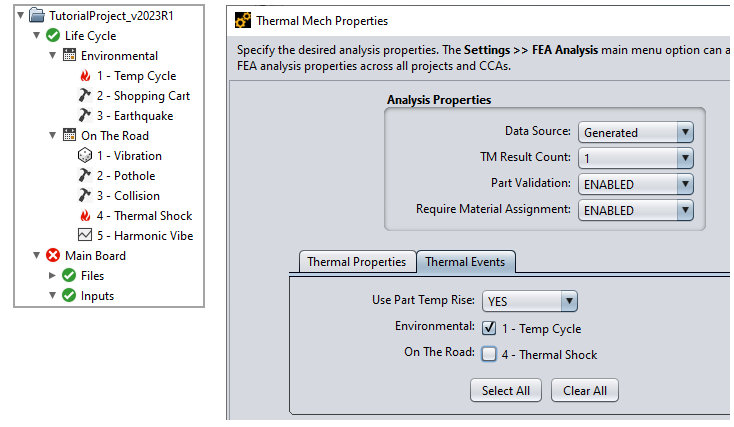Collapse the Environmental tree node
Screen dimensions: 734x427
click(52, 56)
